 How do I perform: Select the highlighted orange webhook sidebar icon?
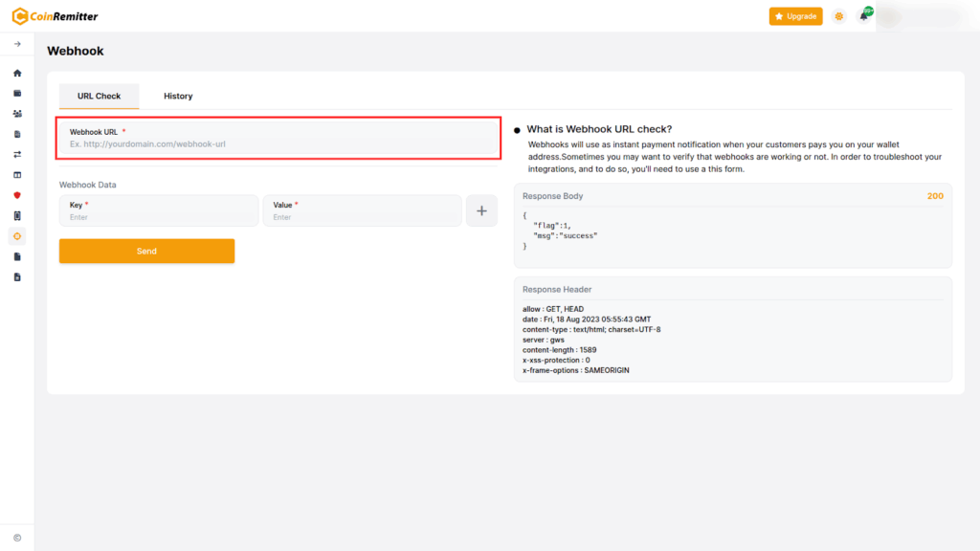pyautogui.click(x=17, y=235)
